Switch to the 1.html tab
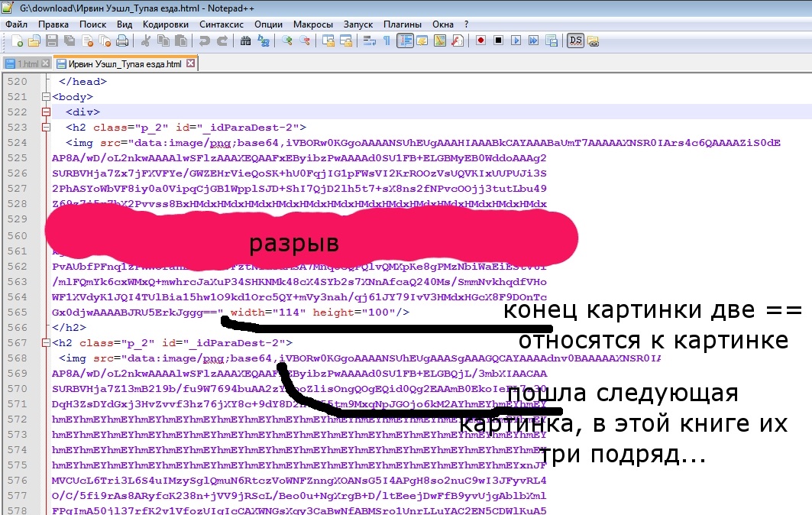Image resolution: width=812 pixels, height=515 pixels. click(x=27, y=64)
